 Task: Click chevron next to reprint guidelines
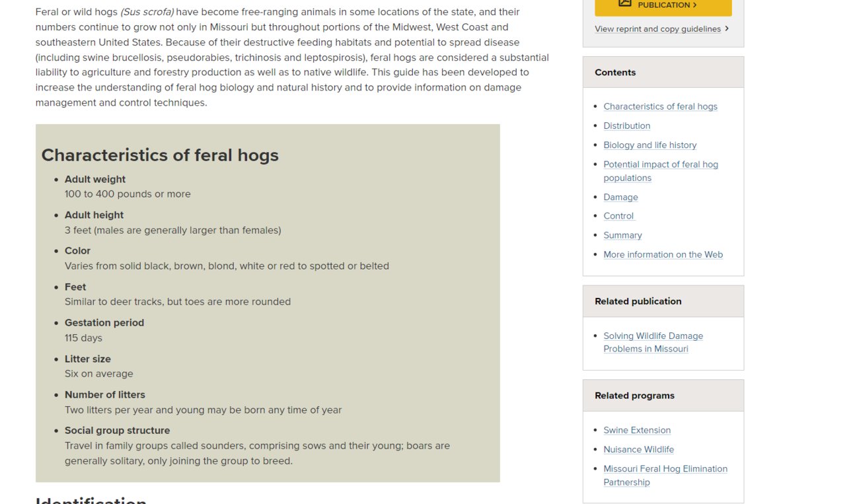[727, 29]
